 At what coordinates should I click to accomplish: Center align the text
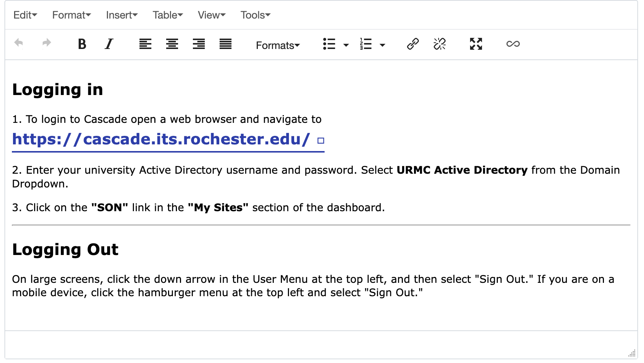click(172, 44)
